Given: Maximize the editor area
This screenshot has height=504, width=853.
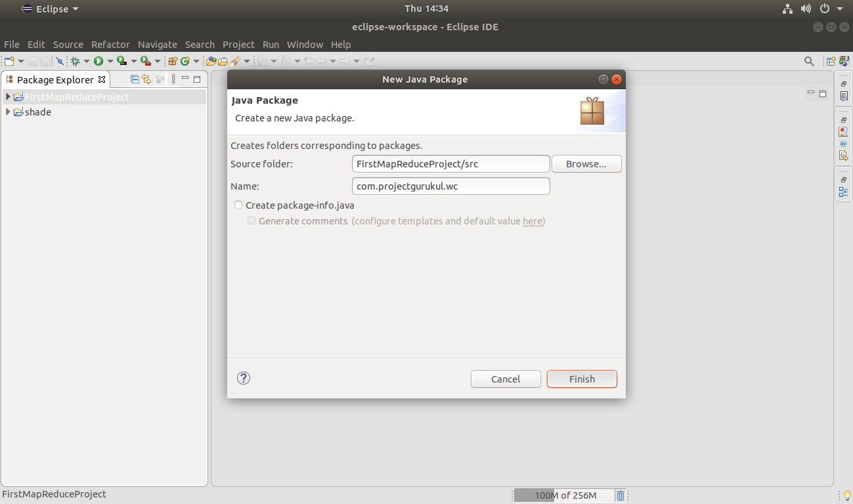Looking at the screenshot, I should [823, 94].
